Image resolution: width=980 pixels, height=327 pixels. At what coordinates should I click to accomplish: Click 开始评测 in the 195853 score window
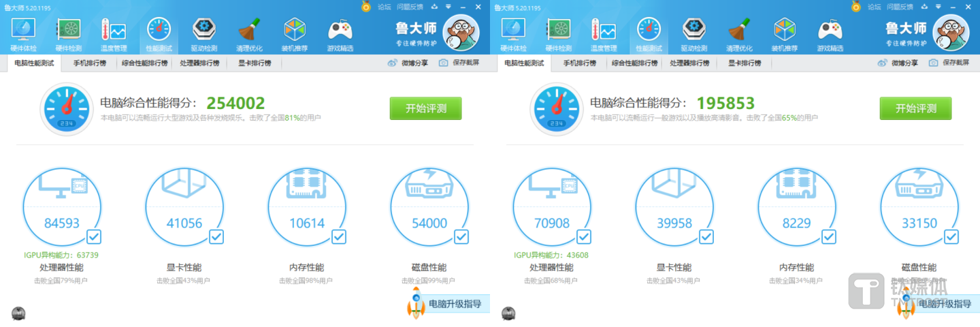tap(915, 108)
